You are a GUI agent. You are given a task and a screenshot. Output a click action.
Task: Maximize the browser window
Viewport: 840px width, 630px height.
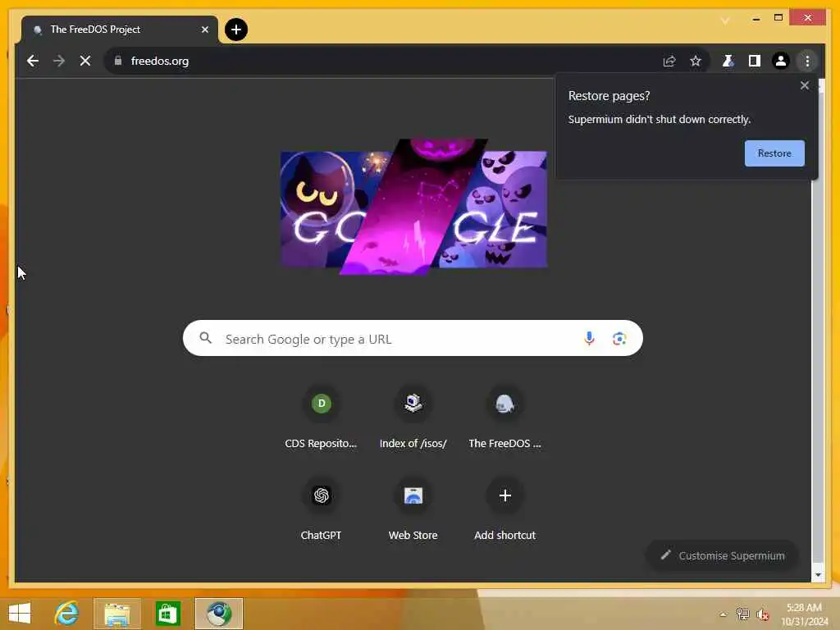tap(778, 18)
